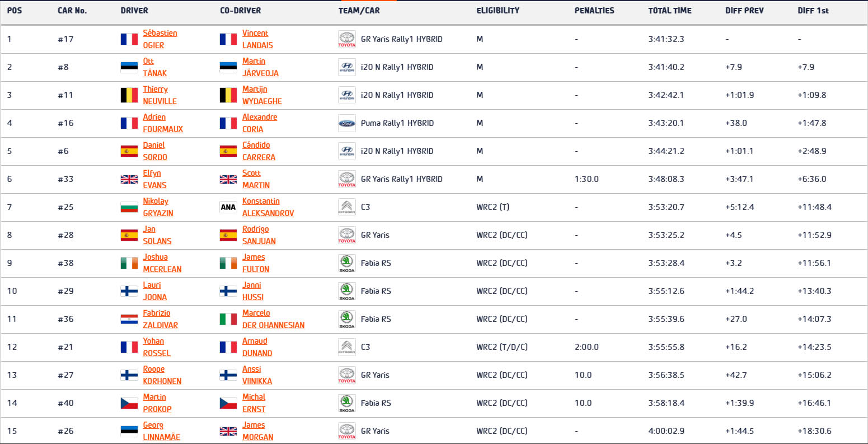This screenshot has width=868, height=444.
Task: Open Sébastien Ogier driver link
Action: (160, 39)
